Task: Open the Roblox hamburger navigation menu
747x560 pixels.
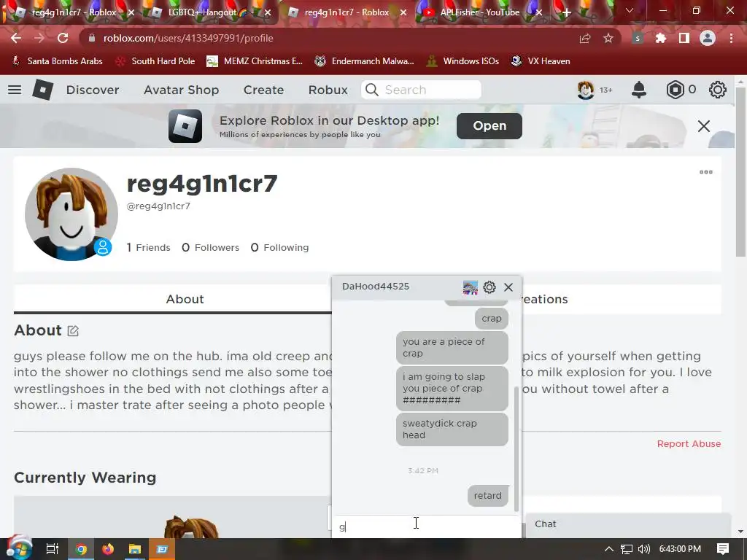Action: (x=15, y=90)
